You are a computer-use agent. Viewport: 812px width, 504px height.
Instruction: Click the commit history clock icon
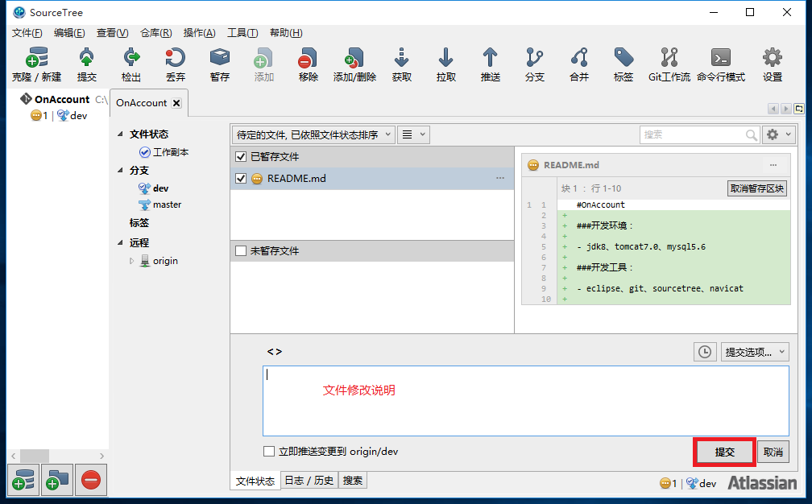(705, 352)
